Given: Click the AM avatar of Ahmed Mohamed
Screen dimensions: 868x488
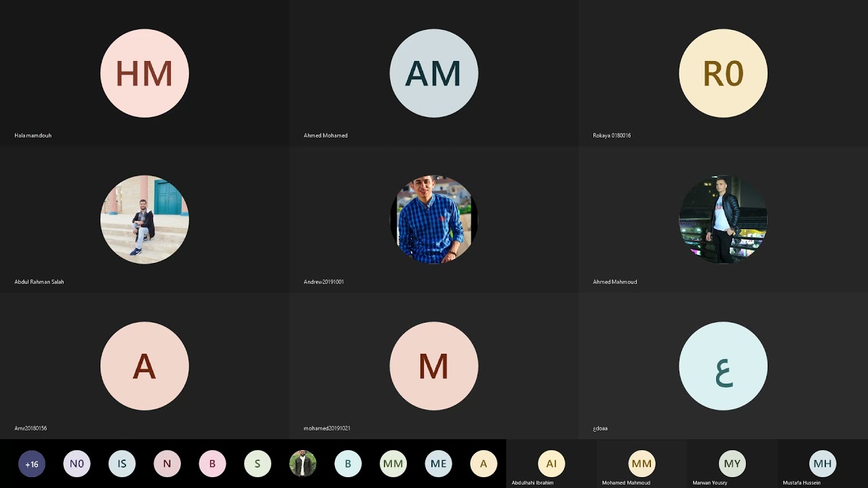Looking at the screenshot, I should (x=434, y=73).
